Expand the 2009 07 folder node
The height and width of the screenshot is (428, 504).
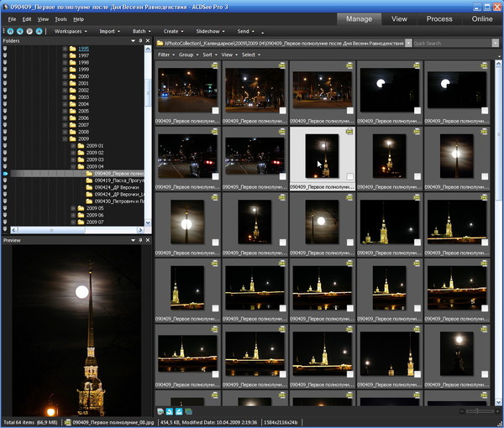pos(73,222)
